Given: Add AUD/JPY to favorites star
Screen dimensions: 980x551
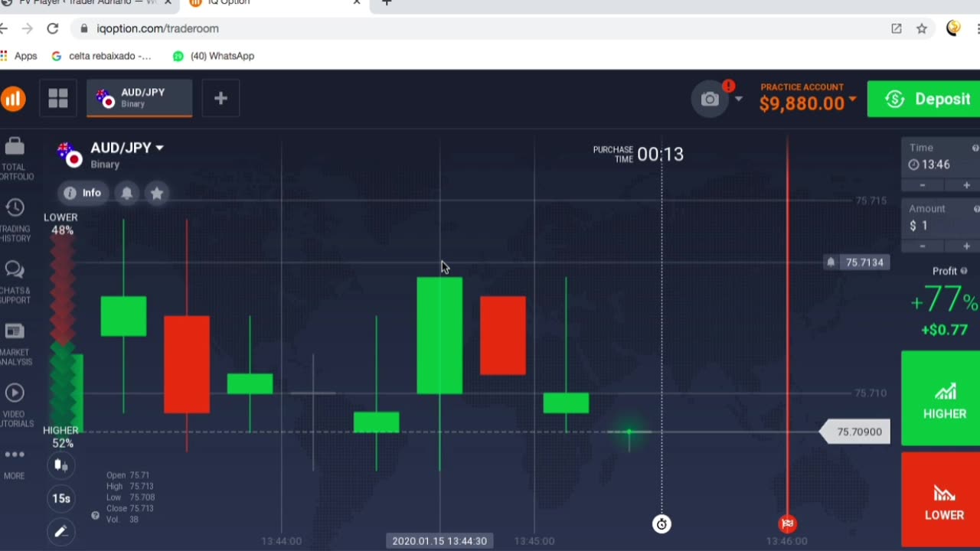Looking at the screenshot, I should pyautogui.click(x=157, y=193).
